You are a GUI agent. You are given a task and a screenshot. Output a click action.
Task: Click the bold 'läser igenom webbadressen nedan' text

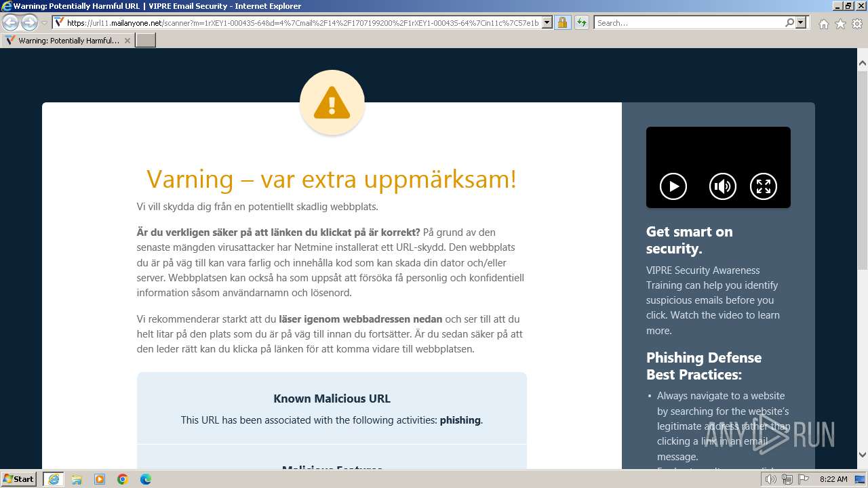(361, 319)
